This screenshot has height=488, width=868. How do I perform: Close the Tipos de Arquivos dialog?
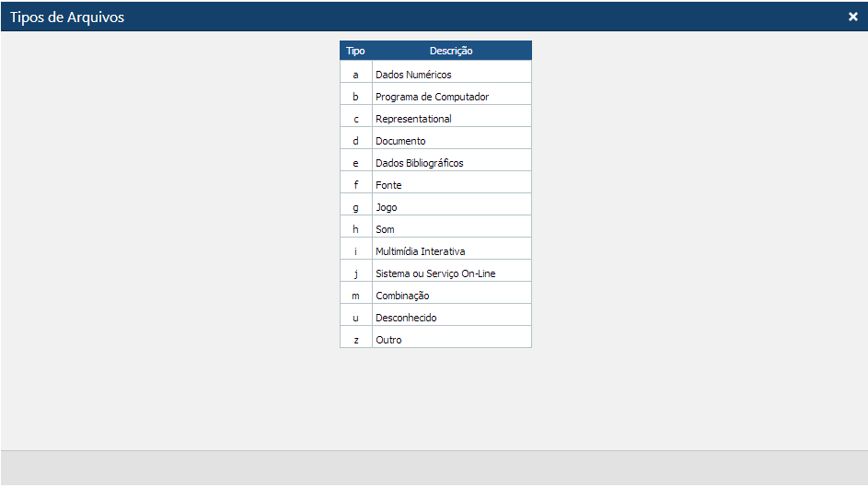point(852,17)
